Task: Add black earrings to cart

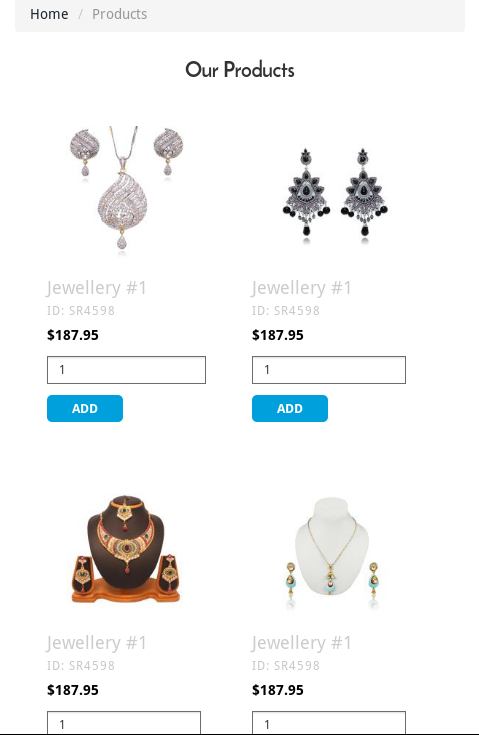Action: click(x=290, y=408)
